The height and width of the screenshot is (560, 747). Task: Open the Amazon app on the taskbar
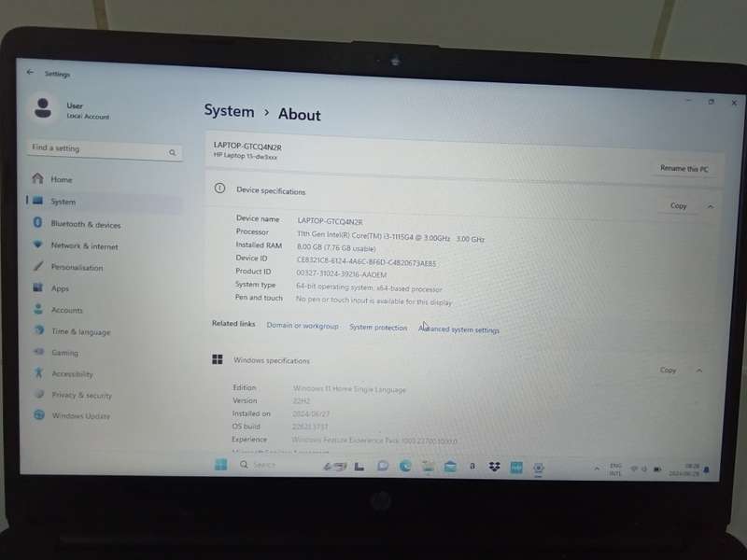pyautogui.click(x=472, y=466)
